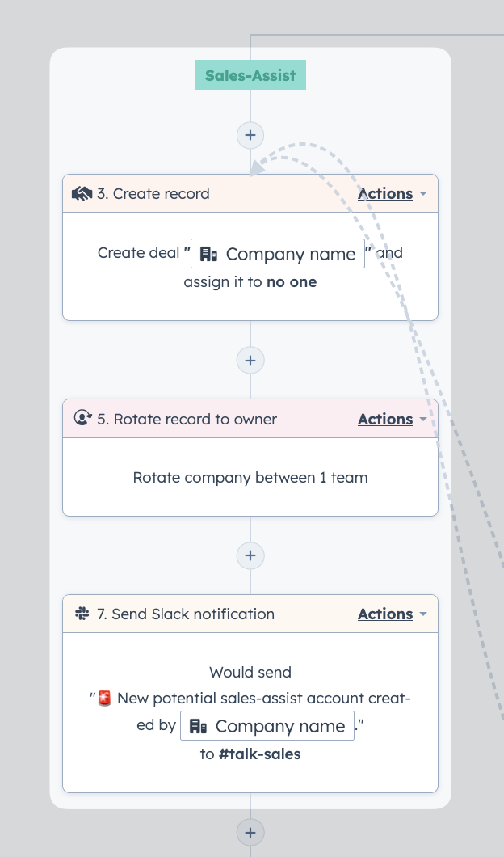Click the #talk-sales channel name

260,754
